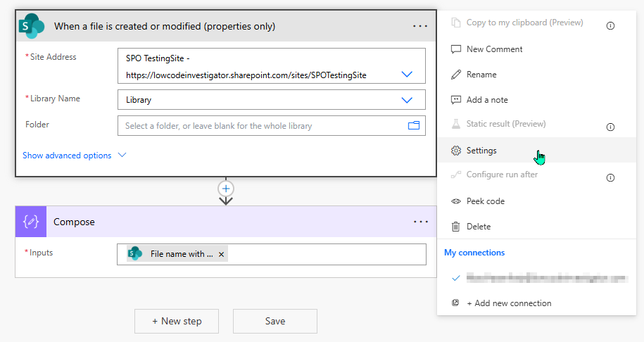Viewport: 644px width, 342px height.
Task: Click info icon beside Configure run after
Action: click(x=610, y=177)
